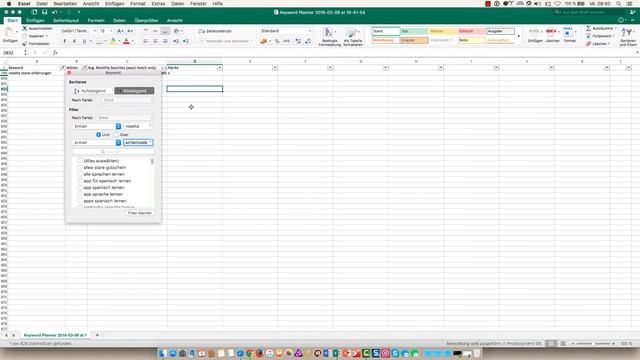This screenshot has height=360, width=640.
Task: Click the Ausschneiden scissors icon
Action: click(x=24, y=29)
